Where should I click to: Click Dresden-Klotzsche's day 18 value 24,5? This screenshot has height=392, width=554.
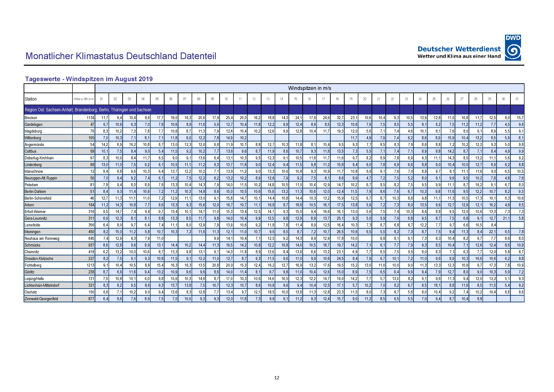pyautogui.click(x=340, y=259)
